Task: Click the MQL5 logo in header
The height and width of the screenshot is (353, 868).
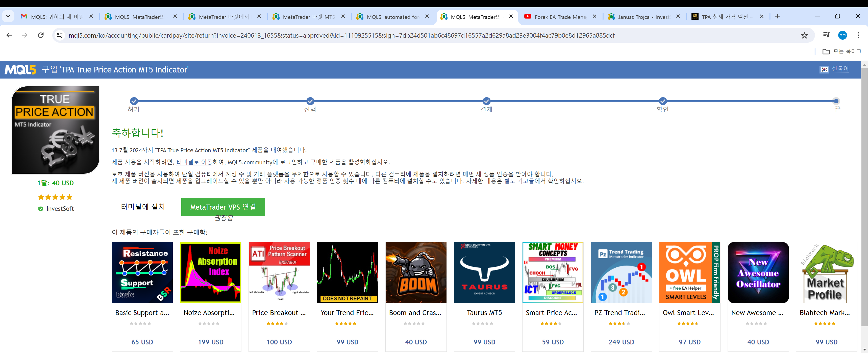Action: (x=20, y=70)
